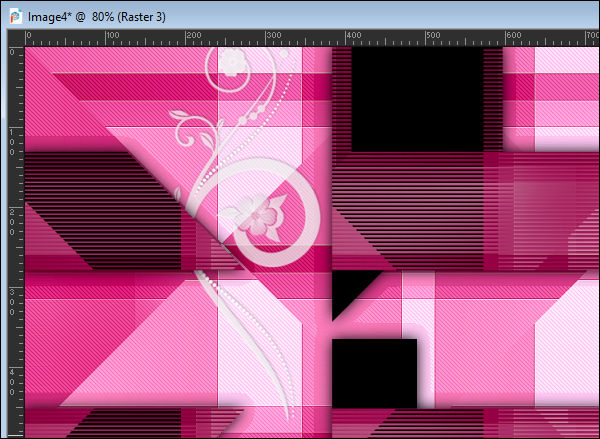Click the Image4 window title text
This screenshot has height=439, width=600.
tap(97, 17)
